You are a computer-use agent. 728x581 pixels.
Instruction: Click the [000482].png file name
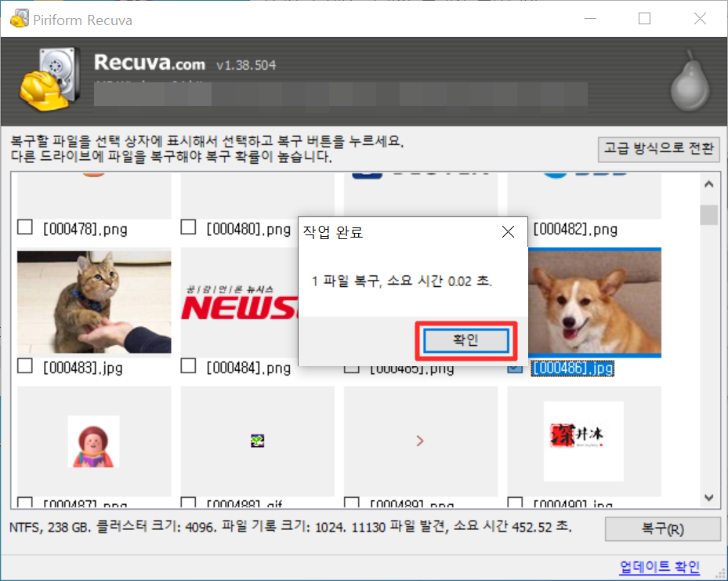(575, 230)
